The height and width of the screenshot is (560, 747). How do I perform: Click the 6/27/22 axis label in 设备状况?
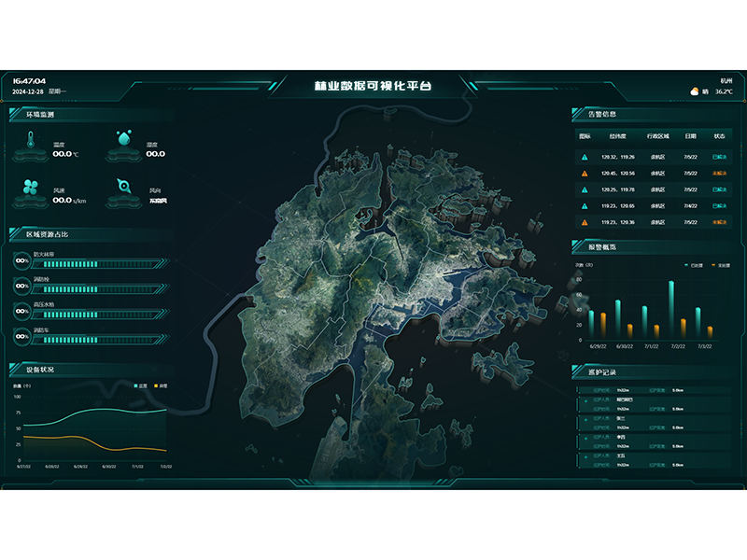tap(24, 467)
